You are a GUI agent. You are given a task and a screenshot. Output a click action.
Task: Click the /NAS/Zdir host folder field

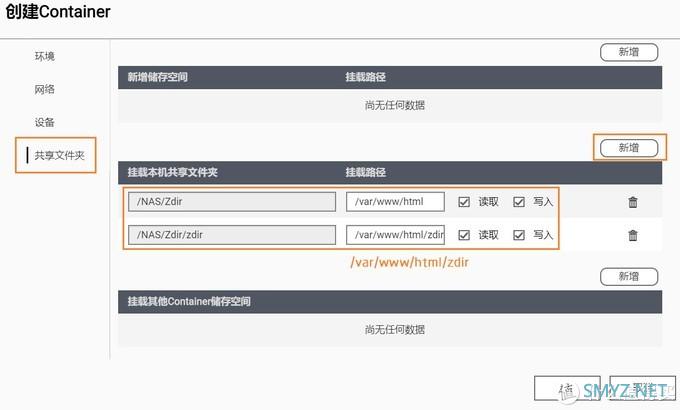(232, 202)
